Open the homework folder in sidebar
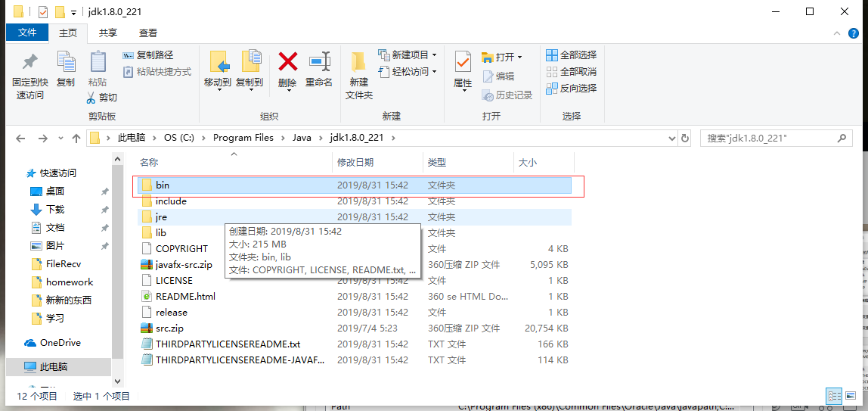The height and width of the screenshot is (411, 868). [x=70, y=282]
